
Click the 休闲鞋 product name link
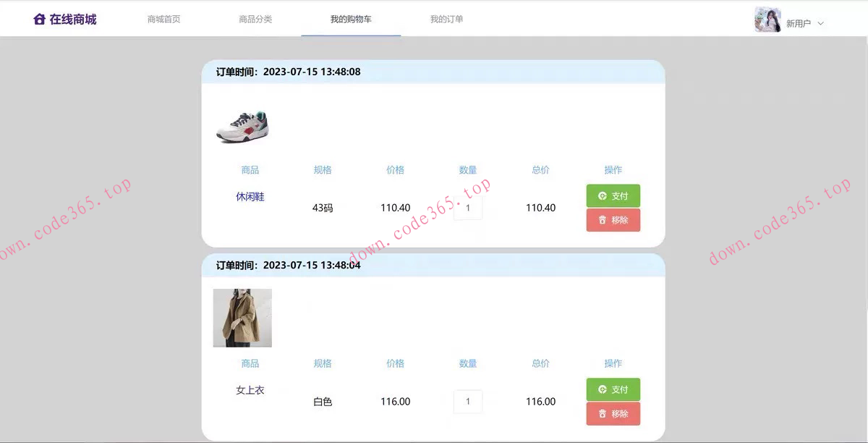250,196
